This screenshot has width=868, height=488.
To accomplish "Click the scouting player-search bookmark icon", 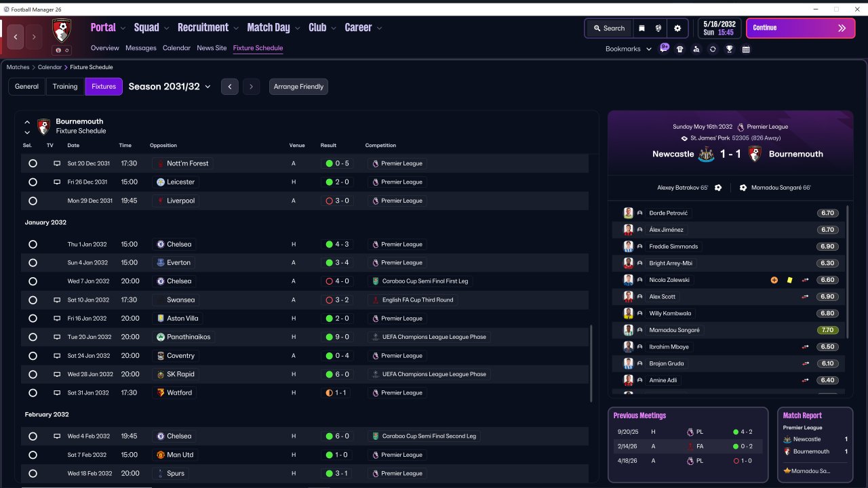I will click(x=696, y=49).
